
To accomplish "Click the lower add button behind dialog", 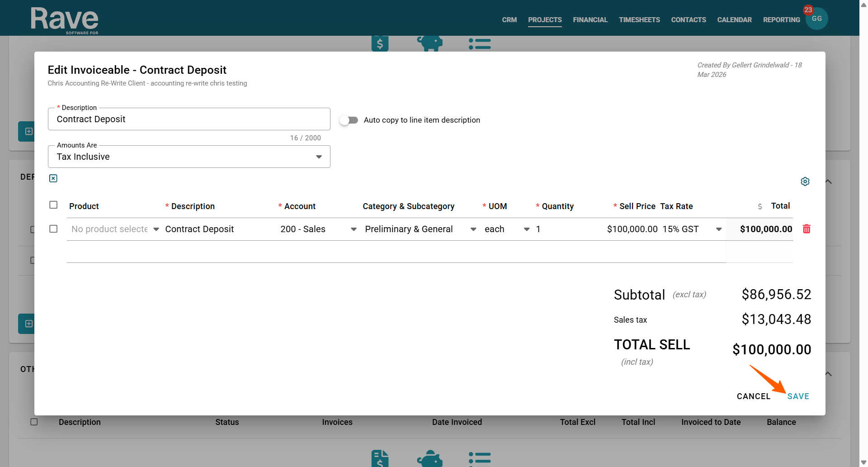I will click(x=27, y=324).
